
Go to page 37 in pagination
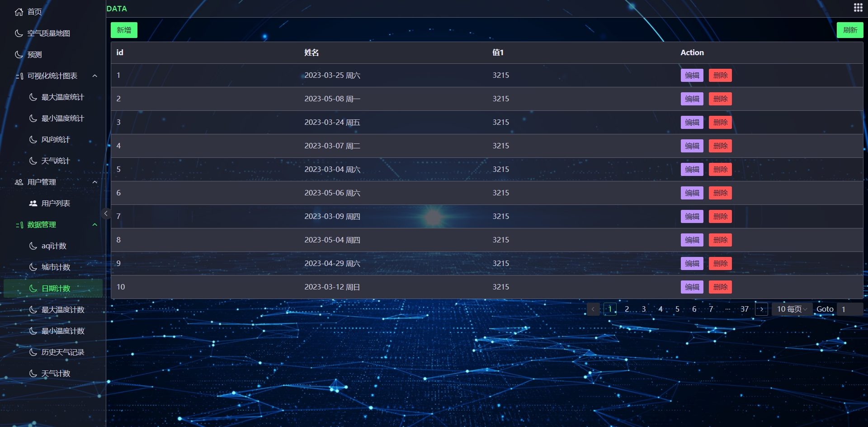pyautogui.click(x=744, y=309)
